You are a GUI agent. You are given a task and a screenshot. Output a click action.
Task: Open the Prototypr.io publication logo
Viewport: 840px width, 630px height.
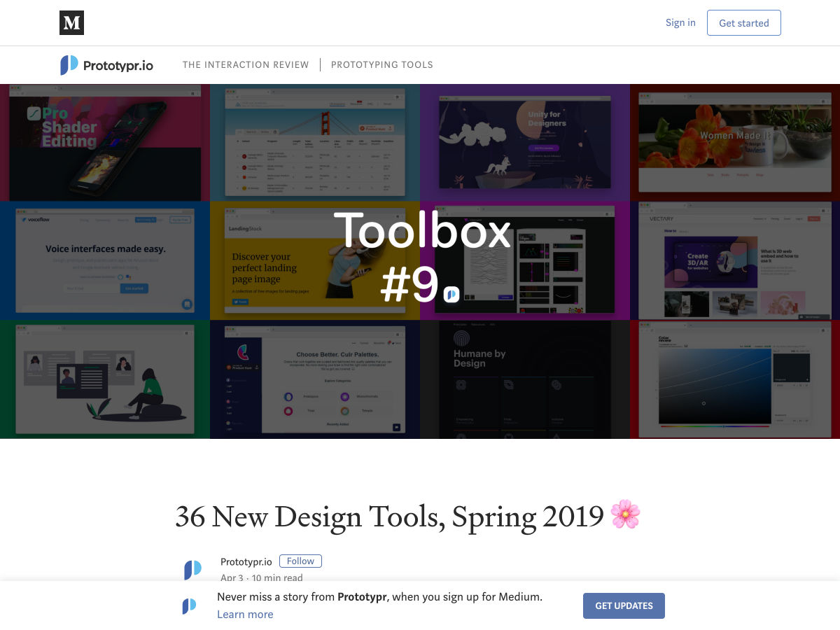(106, 65)
